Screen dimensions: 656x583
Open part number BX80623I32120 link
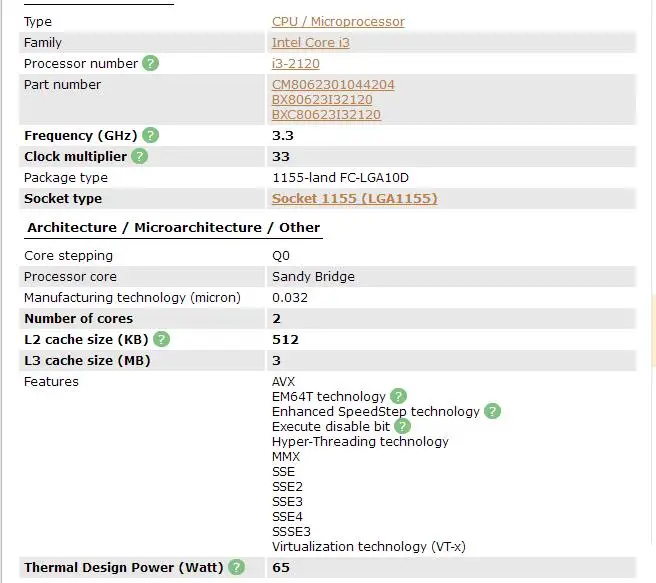pyautogui.click(x=322, y=100)
